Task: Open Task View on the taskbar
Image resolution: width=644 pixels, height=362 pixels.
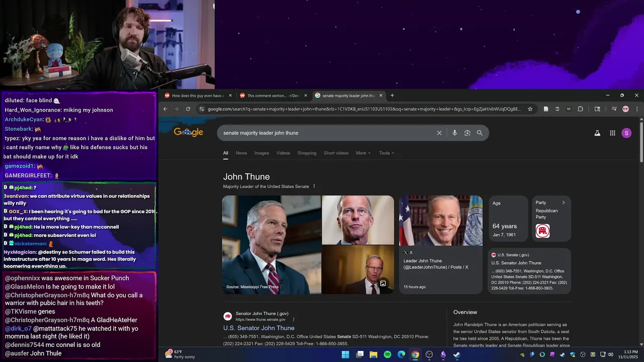Action: point(360,354)
